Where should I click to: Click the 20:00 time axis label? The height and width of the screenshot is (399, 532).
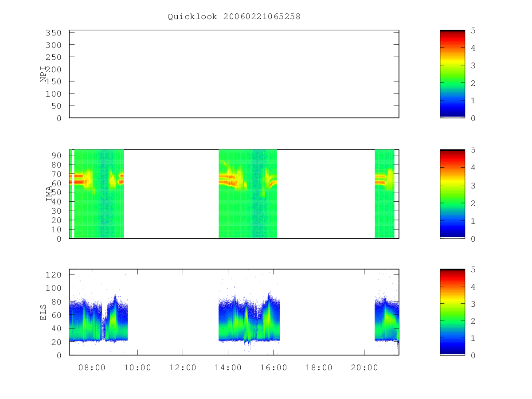click(x=364, y=368)
